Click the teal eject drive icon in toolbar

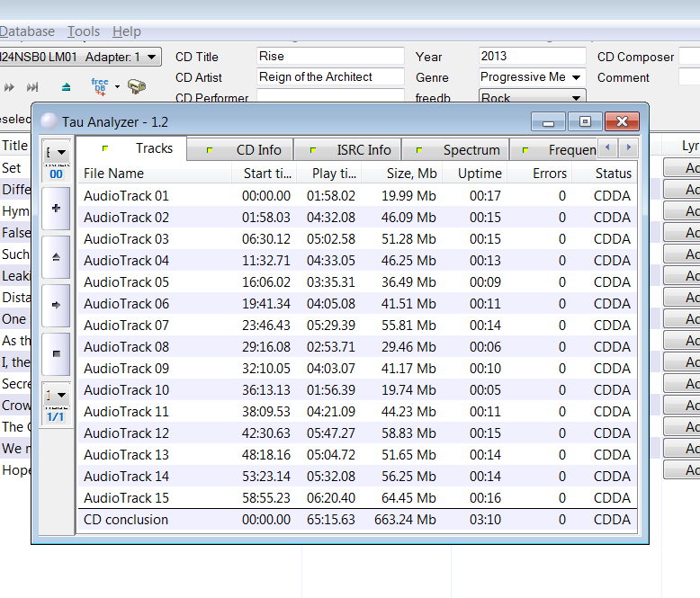pyautogui.click(x=66, y=87)
